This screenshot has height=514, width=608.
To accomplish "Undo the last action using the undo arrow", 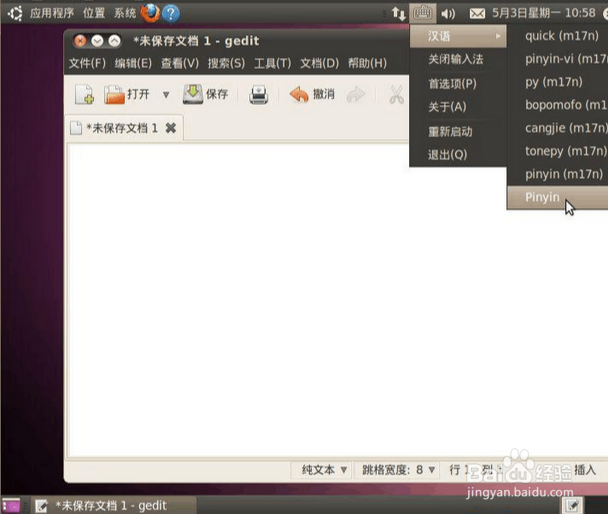I will (312, 94).
